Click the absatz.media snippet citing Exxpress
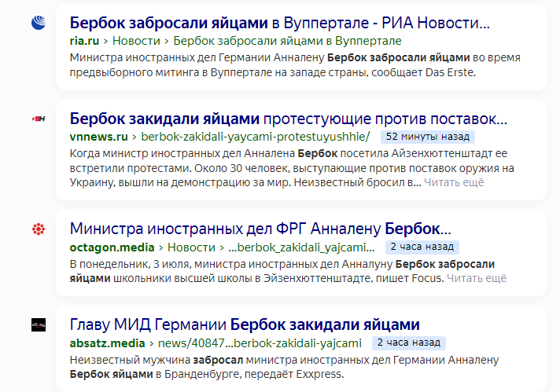 click(284, 367)
